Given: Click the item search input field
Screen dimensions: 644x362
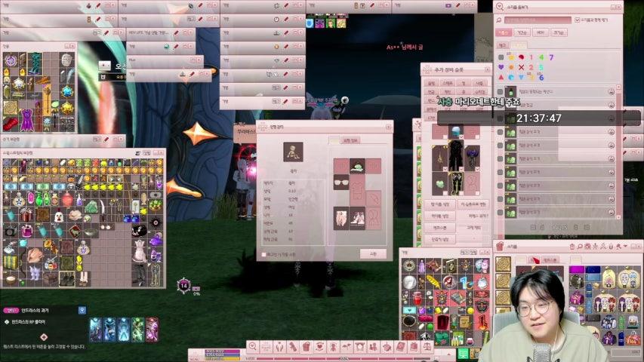Looking at the screenshot, I should [537, 20].
